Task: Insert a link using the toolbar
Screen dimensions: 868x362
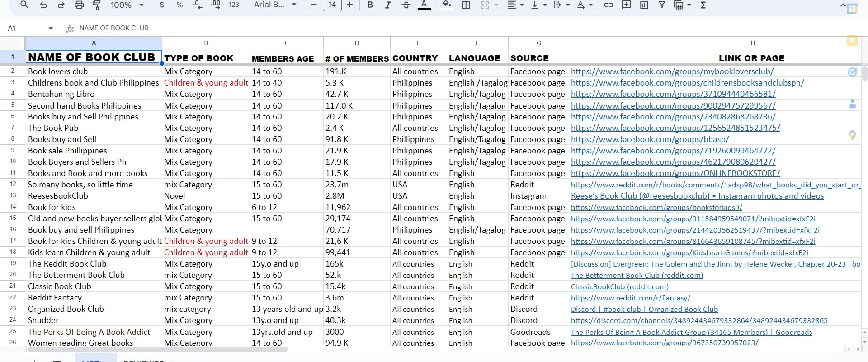Action: [x=609, y=5]
